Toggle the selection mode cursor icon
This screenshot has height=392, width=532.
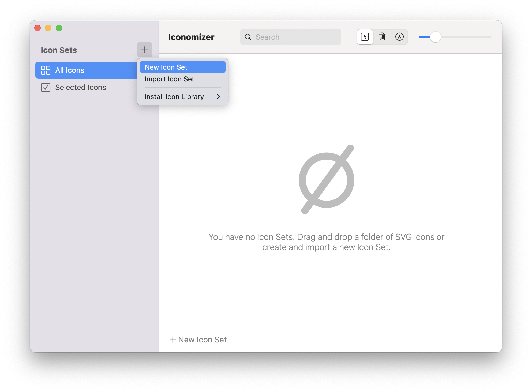point(365,37)
